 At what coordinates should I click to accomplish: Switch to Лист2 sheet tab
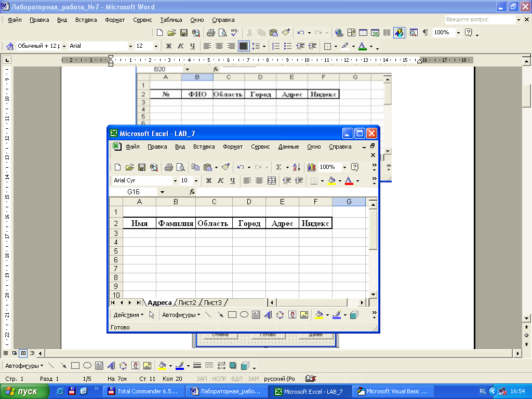(x=187, y=303)
